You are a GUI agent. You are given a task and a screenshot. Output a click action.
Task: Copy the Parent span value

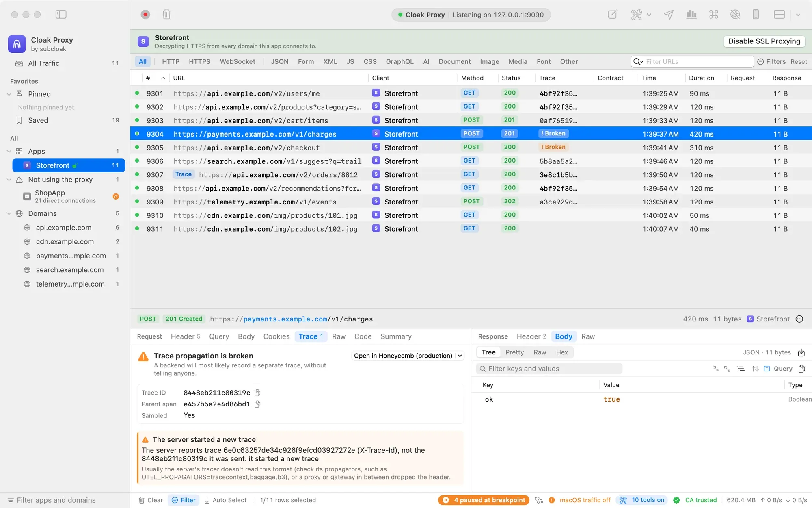pos(257,404)
